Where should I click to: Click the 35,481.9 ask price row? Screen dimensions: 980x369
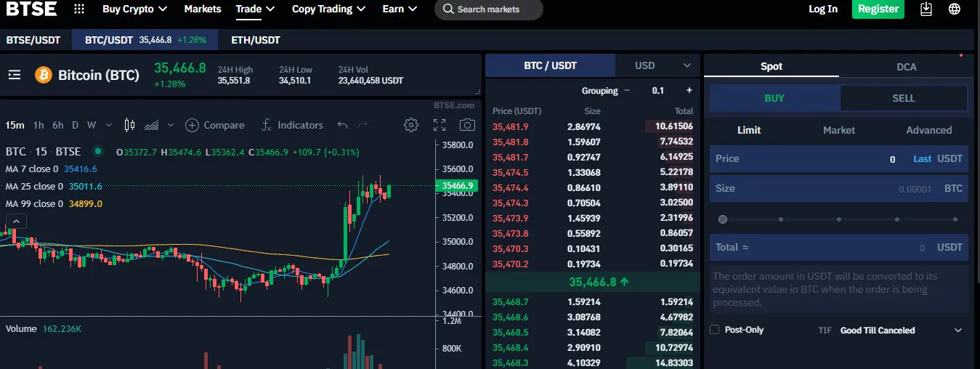click(x=593, y=126)
